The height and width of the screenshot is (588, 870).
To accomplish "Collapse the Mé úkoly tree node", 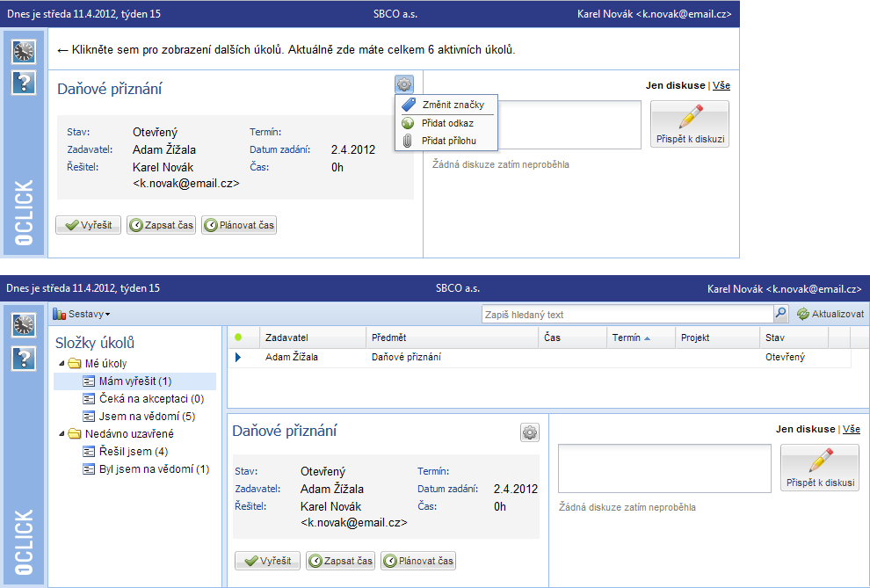I will pos(62,364).
